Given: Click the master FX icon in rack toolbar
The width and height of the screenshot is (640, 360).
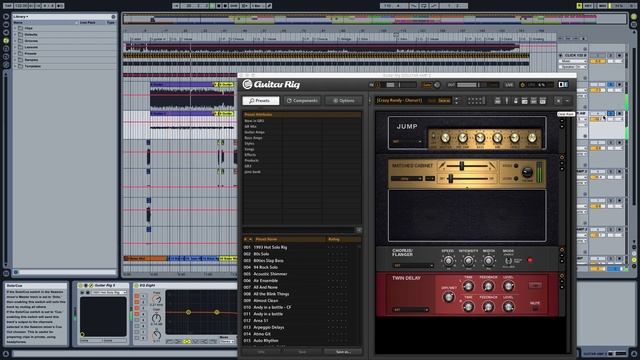Looking at the screenshot, I should coord(542,100).
